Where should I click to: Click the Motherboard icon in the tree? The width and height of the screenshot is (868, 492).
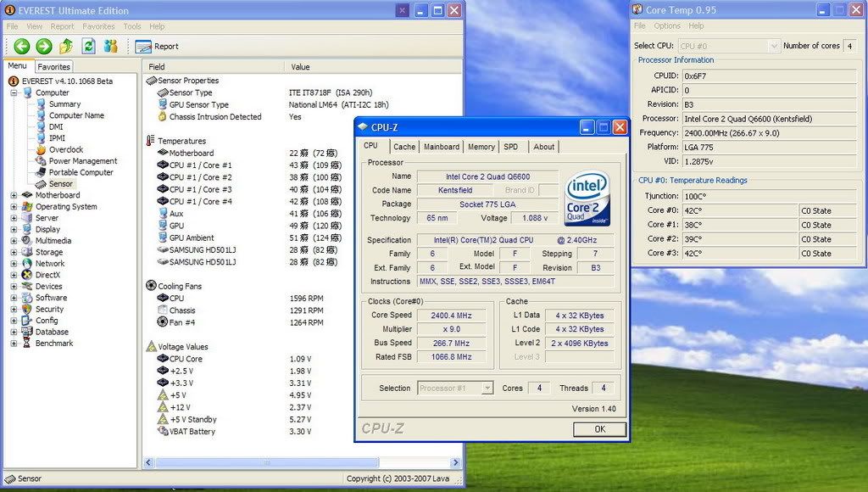[x=27, y=195]
